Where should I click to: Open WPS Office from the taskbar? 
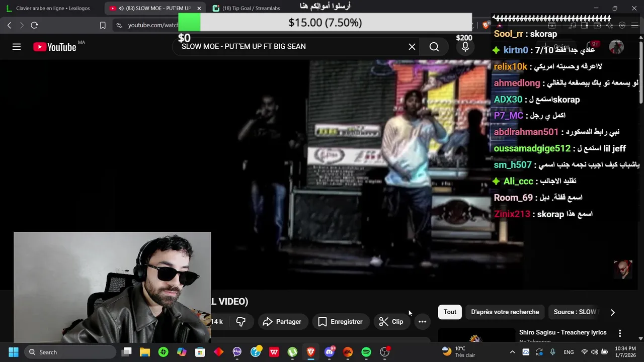point(274,352)
